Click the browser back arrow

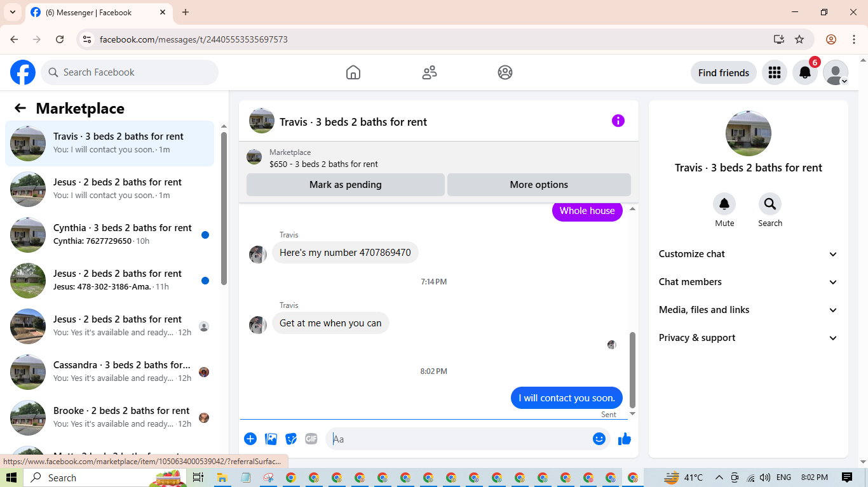pos(14,39)
